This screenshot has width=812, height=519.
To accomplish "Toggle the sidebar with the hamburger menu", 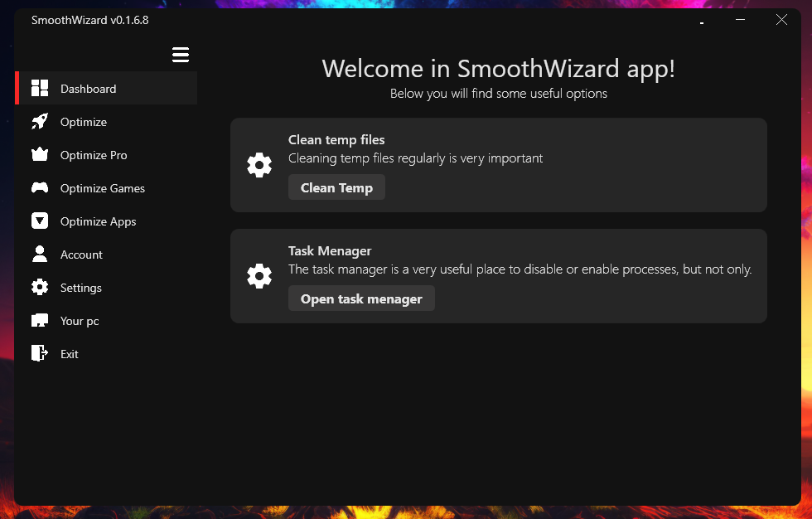I will 181,54.
